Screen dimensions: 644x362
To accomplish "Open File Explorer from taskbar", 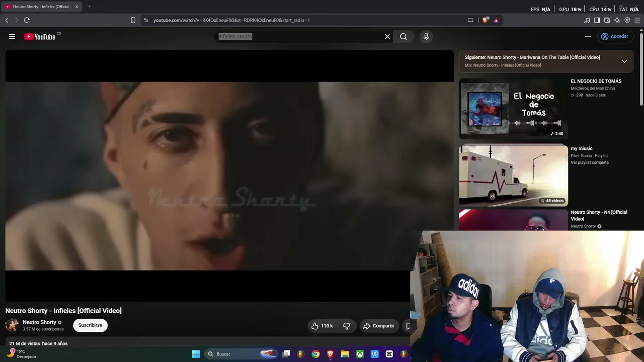I will point(345,354).
